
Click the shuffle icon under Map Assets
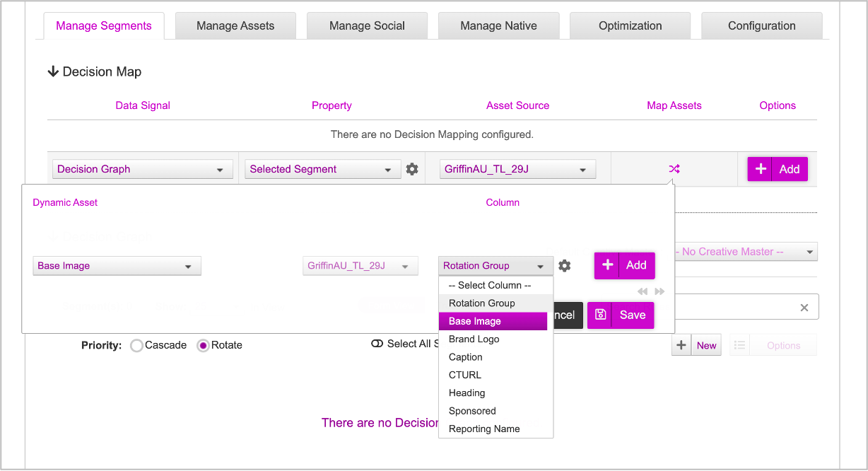tap(674, 169)
